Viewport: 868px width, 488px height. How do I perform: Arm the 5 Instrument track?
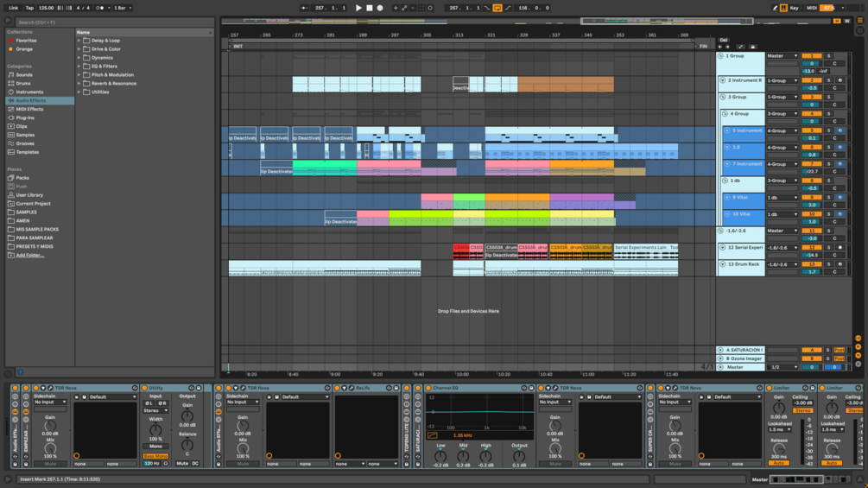point(839,130)
